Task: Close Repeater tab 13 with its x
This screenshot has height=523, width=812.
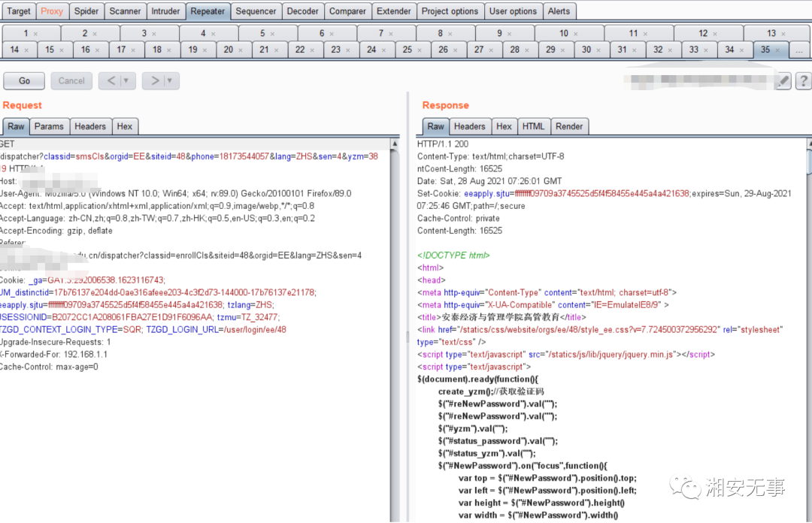Action: [x=783, y=34]
